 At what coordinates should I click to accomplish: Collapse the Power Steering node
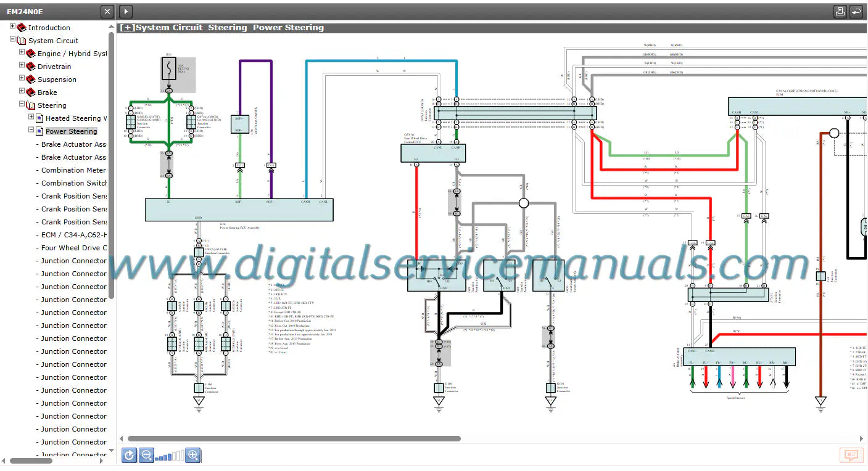pos(31,131)
